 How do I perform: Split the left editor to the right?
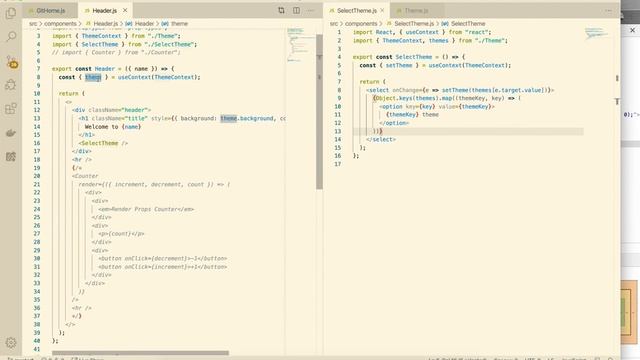point(296,10)
